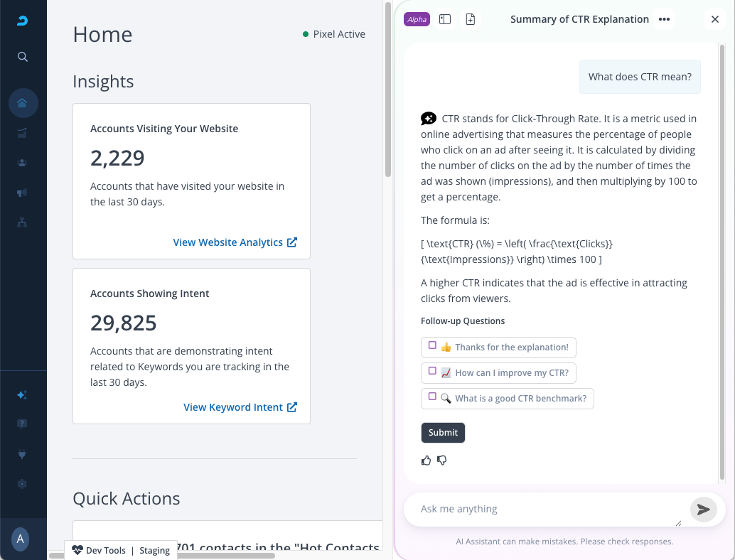Check "Thanks for the explanation!" option
Viewport: 735px width, 560px height.
pos(432,346)
